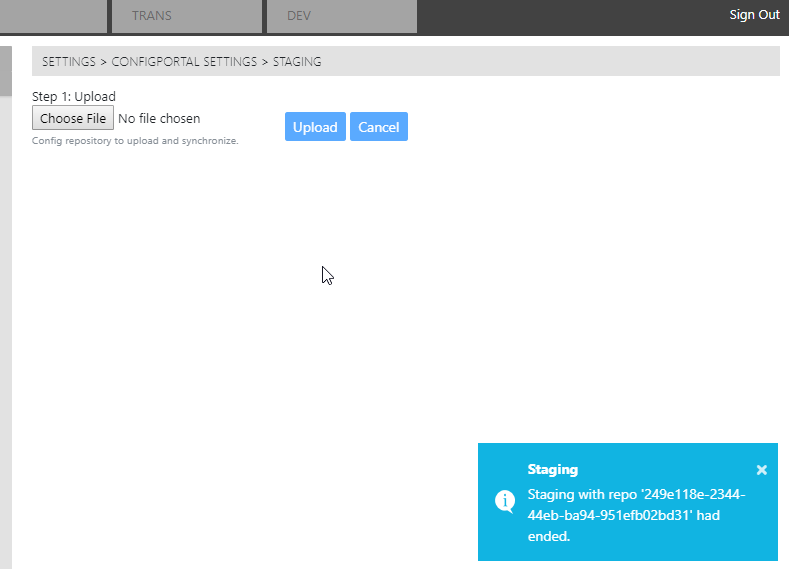The width and height of the screenshot is (789, 571).
Task: Close the Staging notification toast
Action: click(x=761, y=470)
